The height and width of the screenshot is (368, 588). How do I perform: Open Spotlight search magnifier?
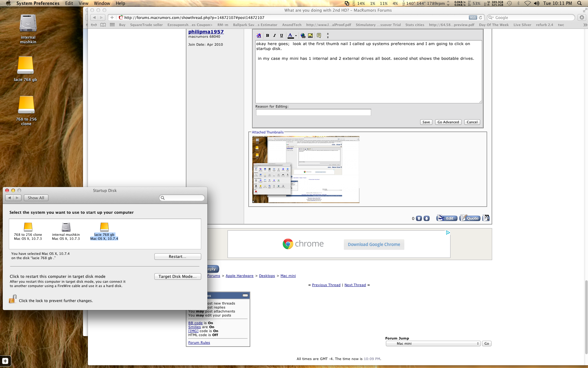(579, 3)
